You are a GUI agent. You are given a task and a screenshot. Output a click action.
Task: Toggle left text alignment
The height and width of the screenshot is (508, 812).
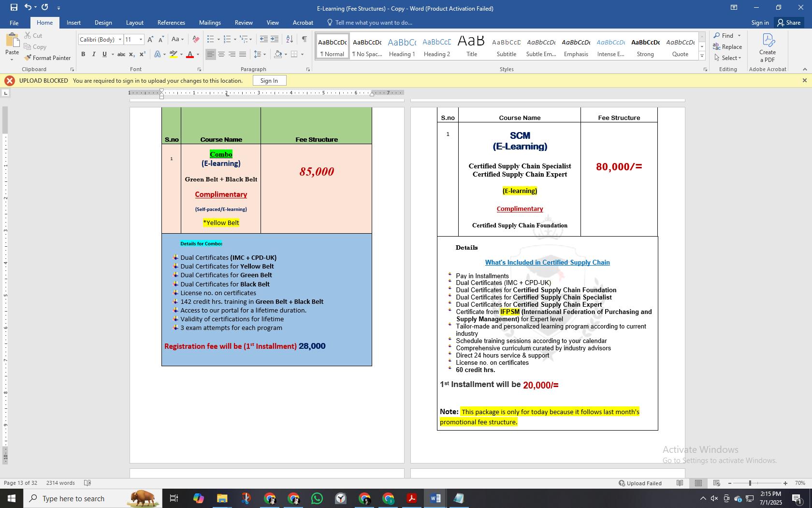211,54
